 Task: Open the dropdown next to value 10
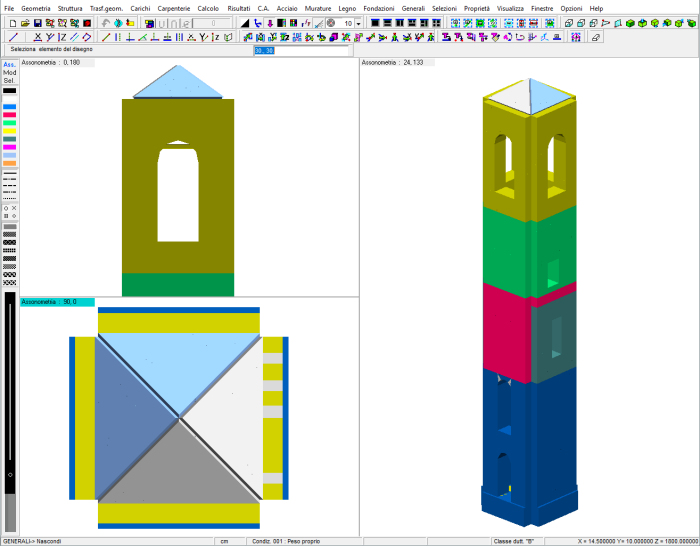(x=359, y=23)
